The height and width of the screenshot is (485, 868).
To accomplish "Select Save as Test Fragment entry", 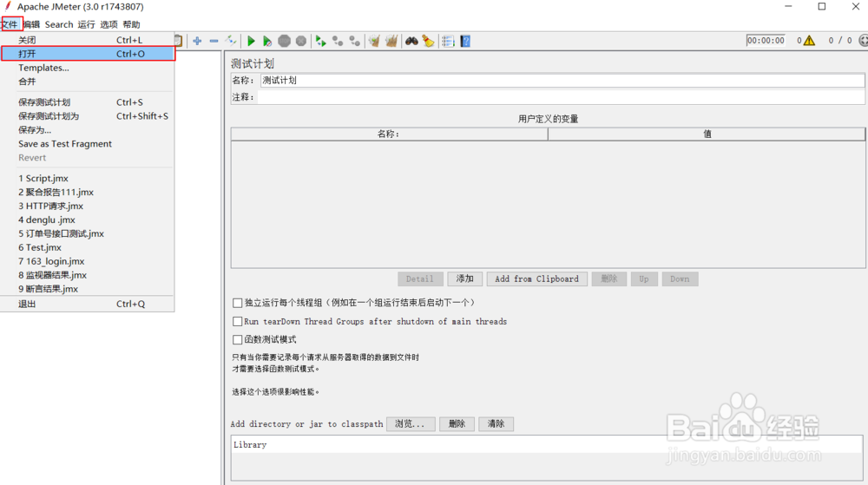I will click(88, 144).
